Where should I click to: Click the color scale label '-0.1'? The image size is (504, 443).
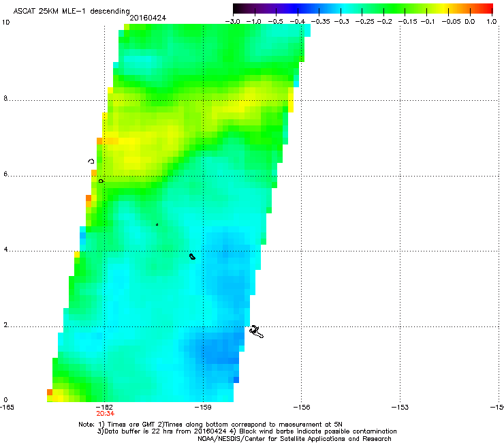[428, 22]
